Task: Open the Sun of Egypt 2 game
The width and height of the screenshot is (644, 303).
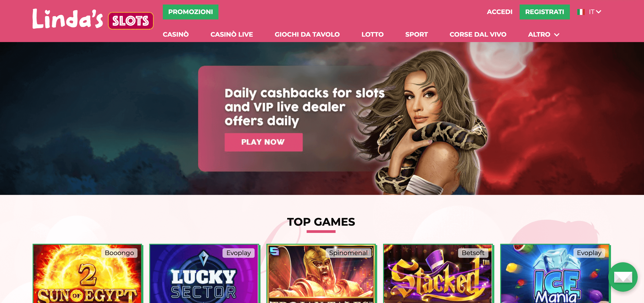Action: pos(87,274)
